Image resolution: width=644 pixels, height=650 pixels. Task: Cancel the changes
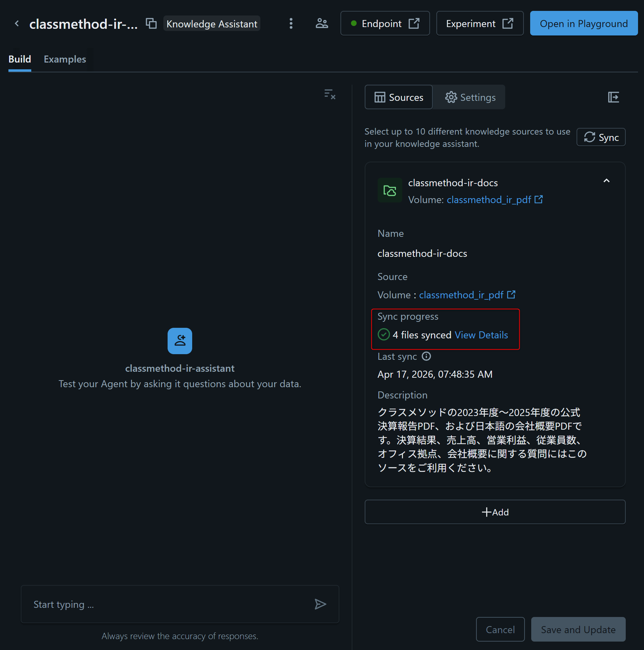tap(500, 629)
